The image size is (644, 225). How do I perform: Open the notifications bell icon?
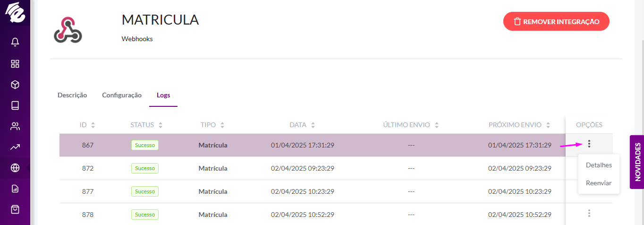(15, 43)
